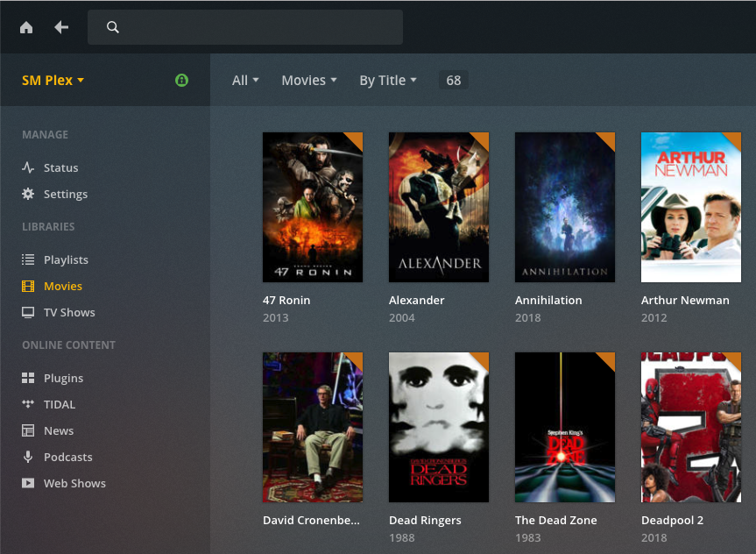Open TV Shows library
The image size is (756, 554).
(69, 312)
